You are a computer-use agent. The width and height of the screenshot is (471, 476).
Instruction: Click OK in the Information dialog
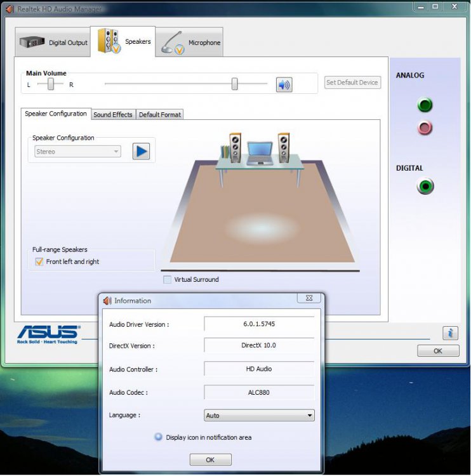tap(211, 459)
